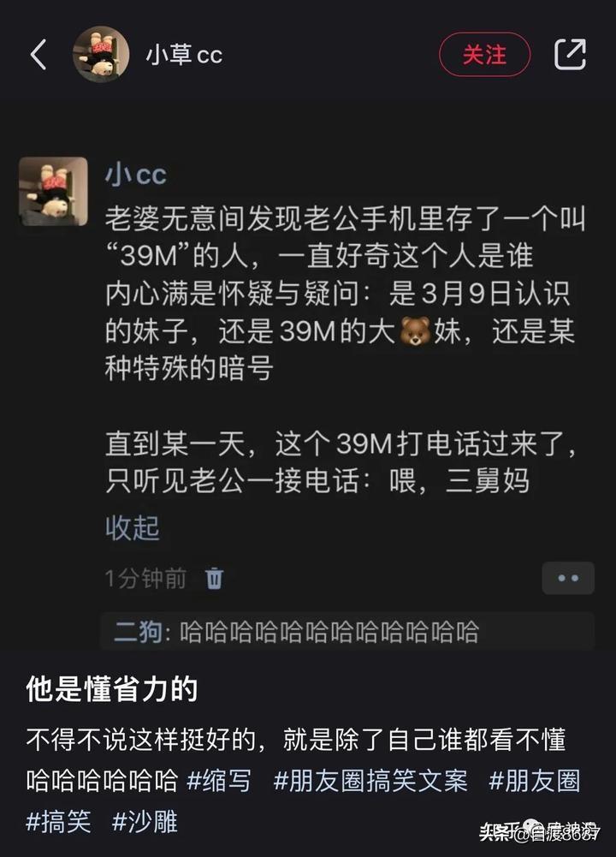This screenshot has width=616, height=857.
Task: Tap the bear emoji in the comment
Action: pyautogui.click(x=415, y=330)
